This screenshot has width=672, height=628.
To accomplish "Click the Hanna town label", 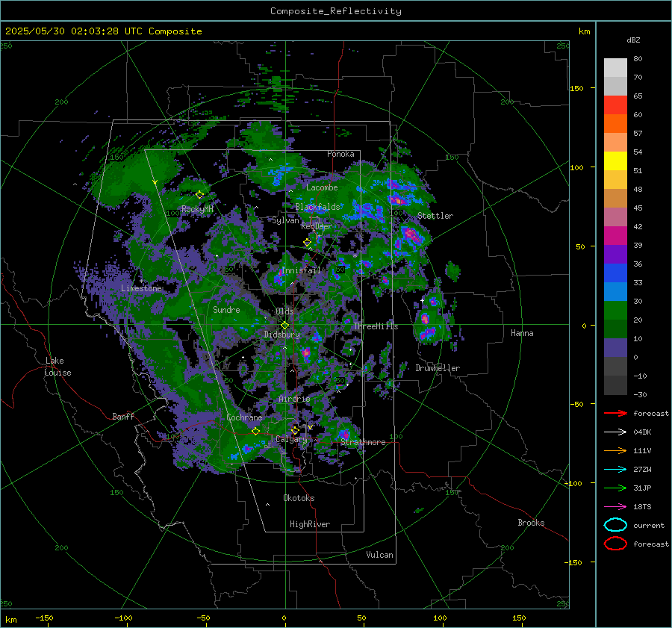I will tap(522, 332).
